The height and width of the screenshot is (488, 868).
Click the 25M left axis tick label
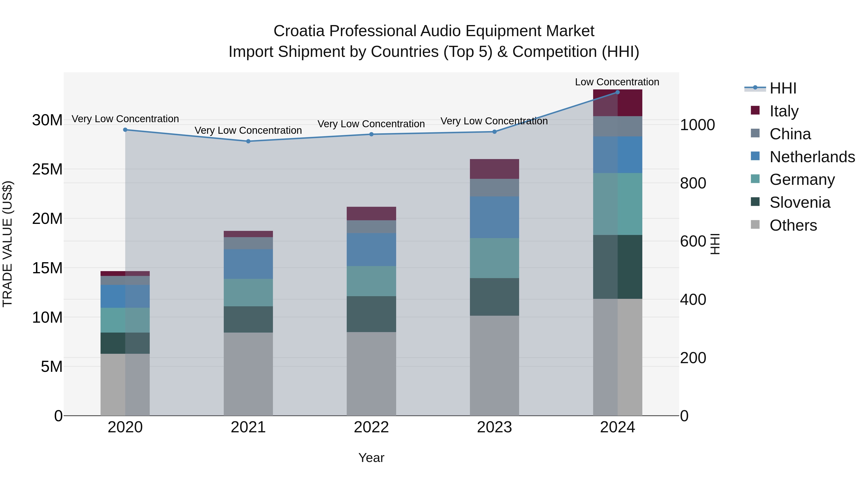coord(47,169)
